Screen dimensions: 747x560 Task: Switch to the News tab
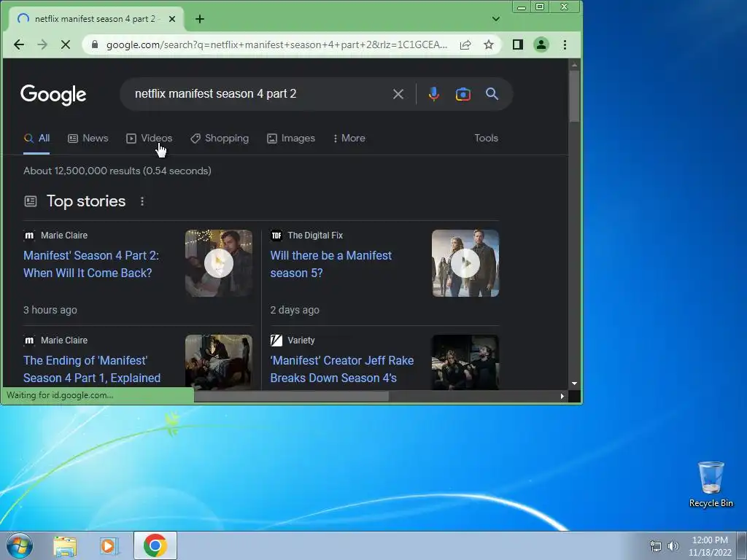88,138
